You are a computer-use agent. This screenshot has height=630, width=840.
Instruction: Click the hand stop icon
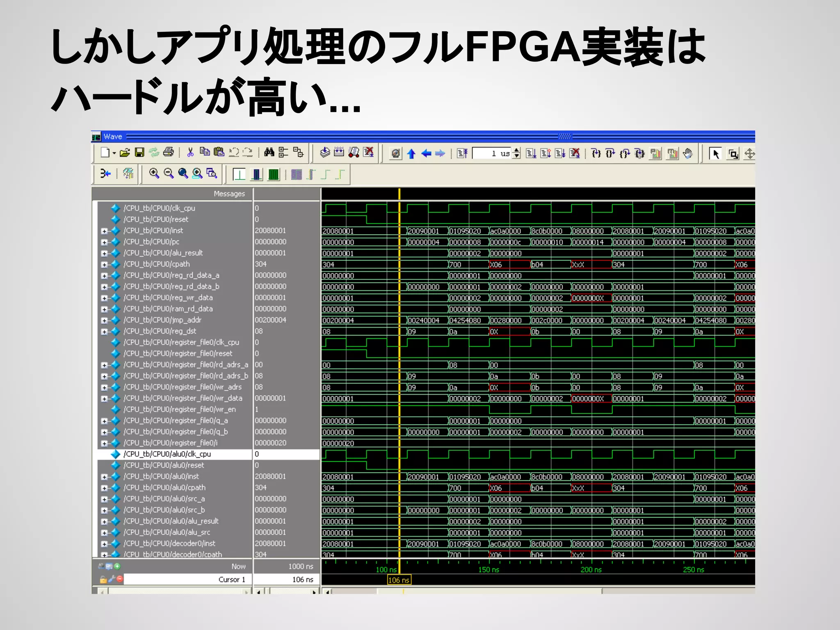[688, 154]
